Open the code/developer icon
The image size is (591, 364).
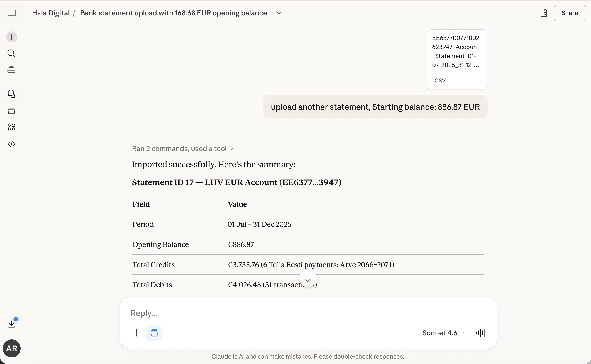coord(11,144)
